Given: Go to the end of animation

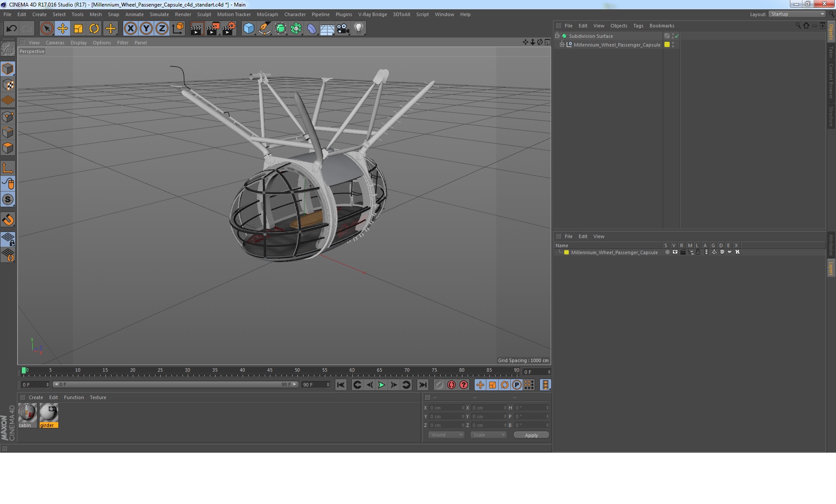Looking at the screenshot, I should 422,385.
